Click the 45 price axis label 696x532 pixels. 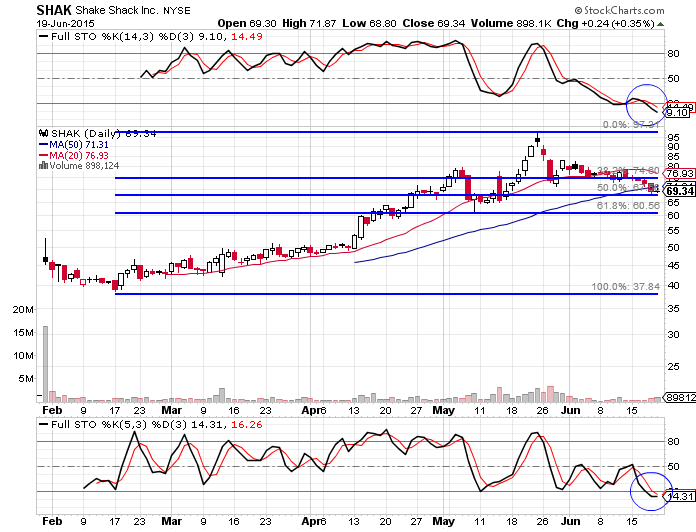click(x=673, y=266)
